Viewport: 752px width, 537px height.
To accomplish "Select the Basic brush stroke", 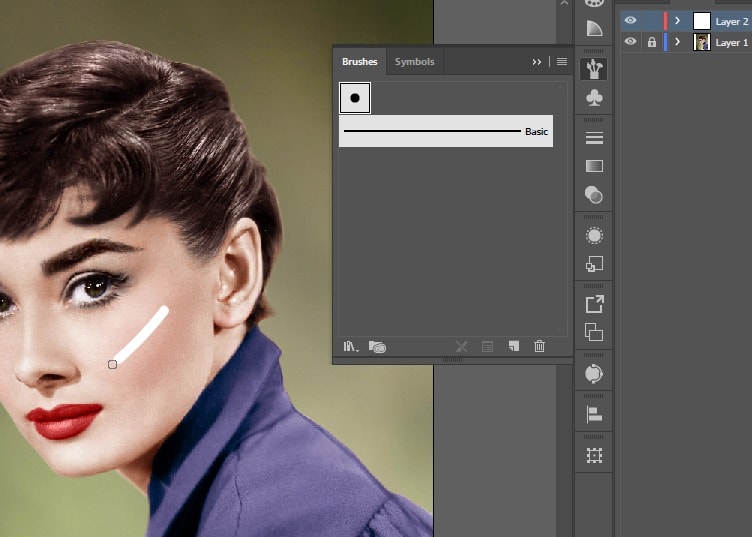I will click(x=446, y=131).
